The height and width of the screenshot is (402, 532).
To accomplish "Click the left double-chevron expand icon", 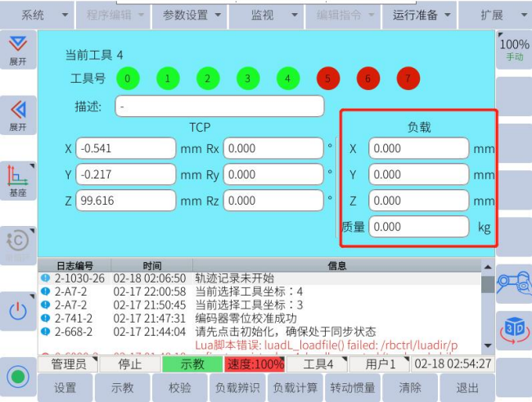I will tap(17, 115).
